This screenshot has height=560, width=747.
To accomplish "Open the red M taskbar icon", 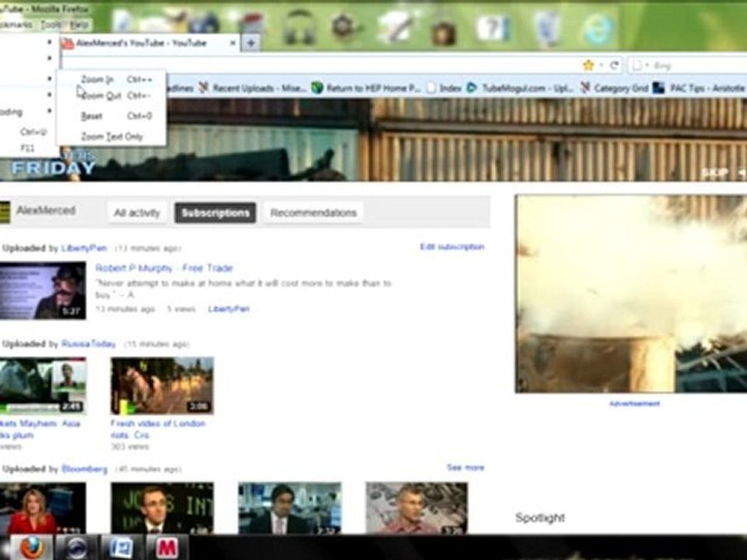I will (167, 548).
